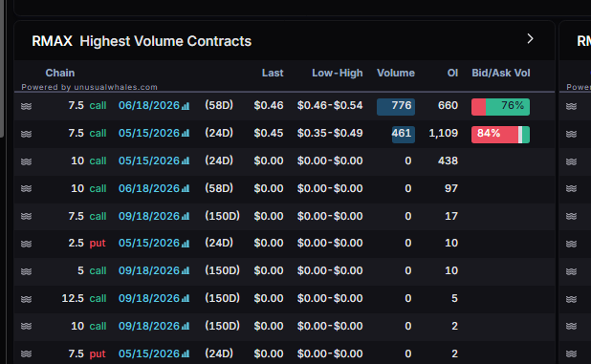Open wave icon for 7.5 call 06/18/2026
This screenshot has height=364, width=591.
26,106
